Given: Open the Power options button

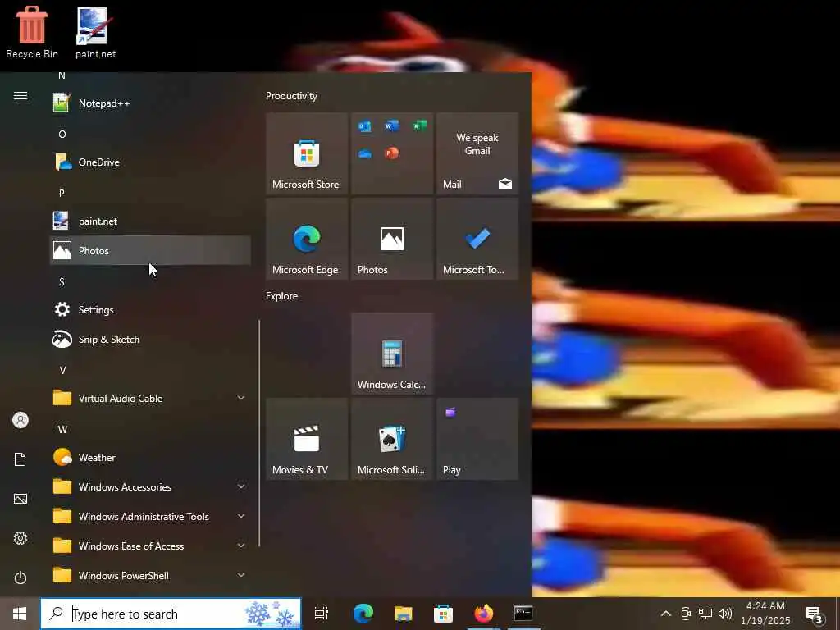Looking at the screenshot, I should [x=21, y=577].
